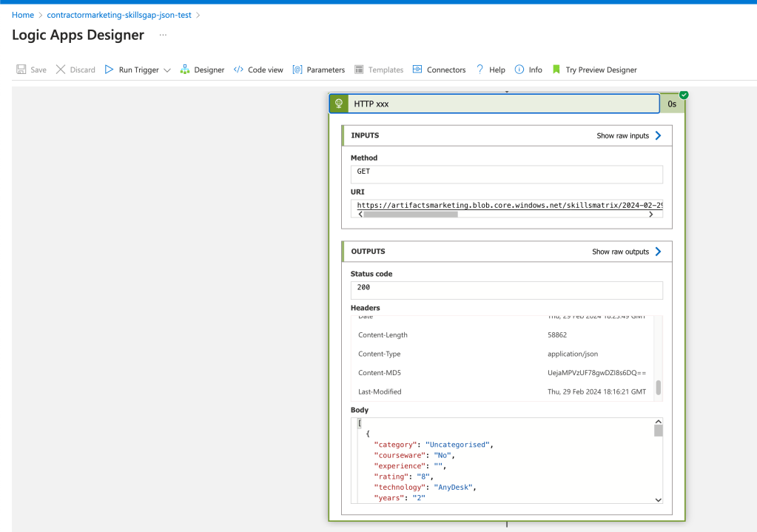Select the Content-MD5 hash value
This screenshot has width=757, height=532.
[x=596, y=373]
